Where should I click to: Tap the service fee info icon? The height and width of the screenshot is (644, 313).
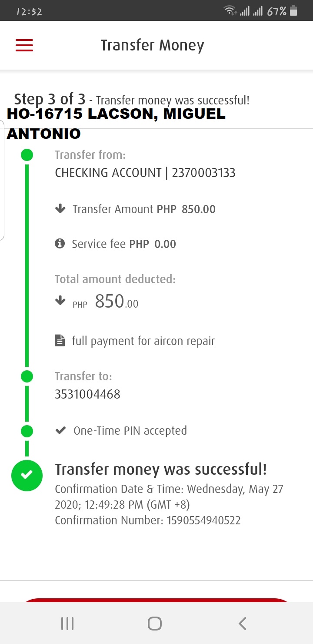tap(60, 244)
